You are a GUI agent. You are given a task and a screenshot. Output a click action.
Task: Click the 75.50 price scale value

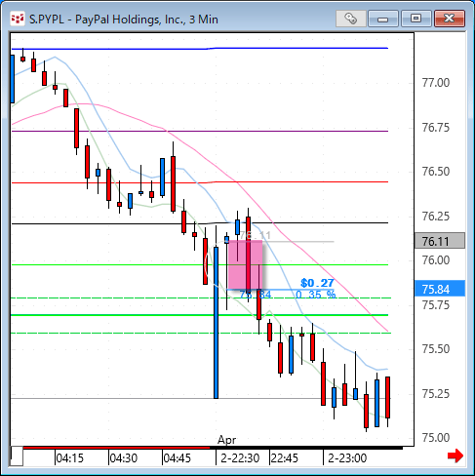pos(436,349)
